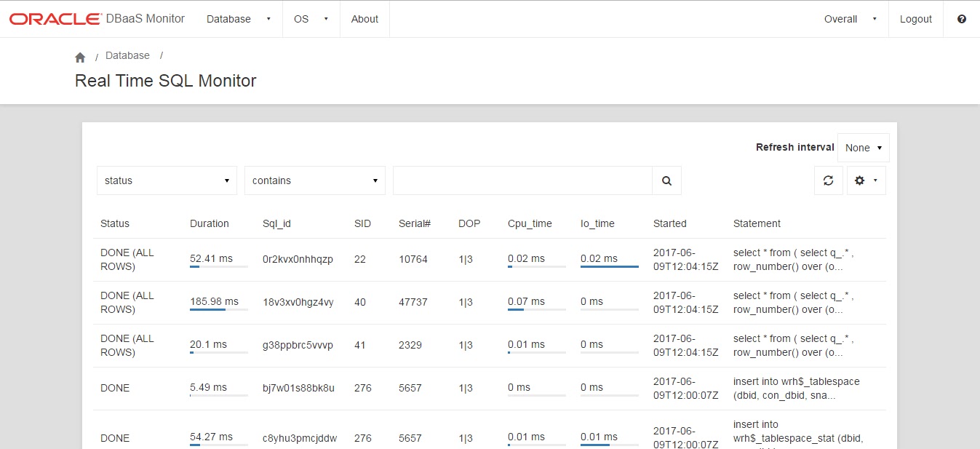Click the home breadcrumb icon
The width and height of the screenshot is (980, 449).
pos(80,55)
